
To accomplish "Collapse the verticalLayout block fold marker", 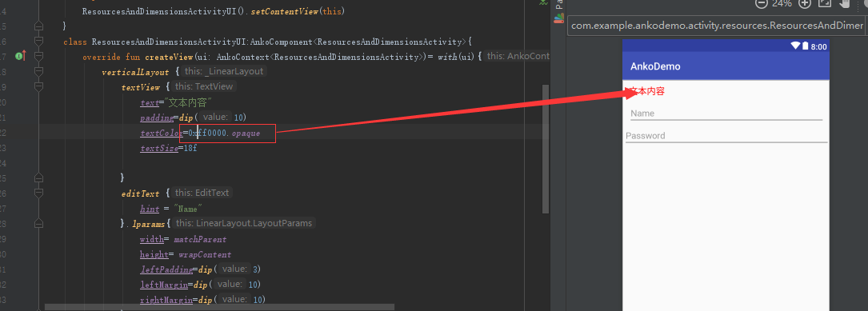I will pyautogui.click(x=38, y=71).
